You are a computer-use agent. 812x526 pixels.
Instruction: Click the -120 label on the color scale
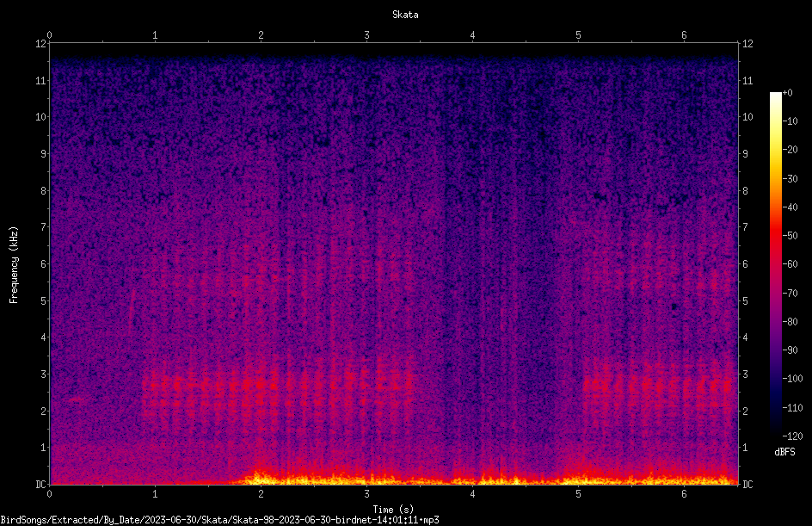(x=792, y=436)
